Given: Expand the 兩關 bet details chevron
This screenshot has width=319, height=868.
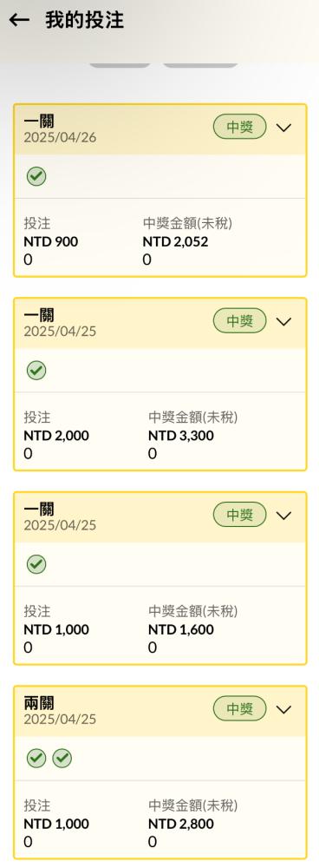Looking at the screenshot, I should 283,710.
